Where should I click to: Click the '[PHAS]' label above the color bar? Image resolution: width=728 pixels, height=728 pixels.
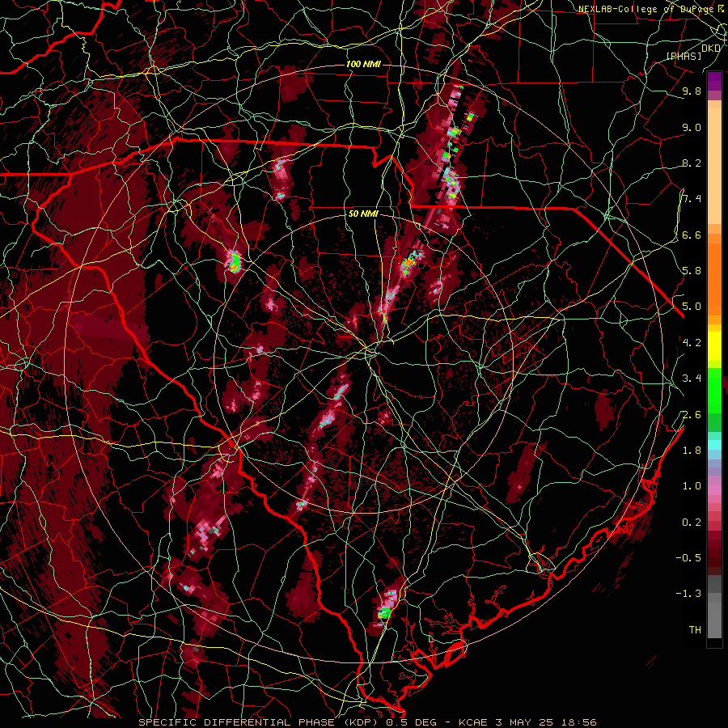684,56
